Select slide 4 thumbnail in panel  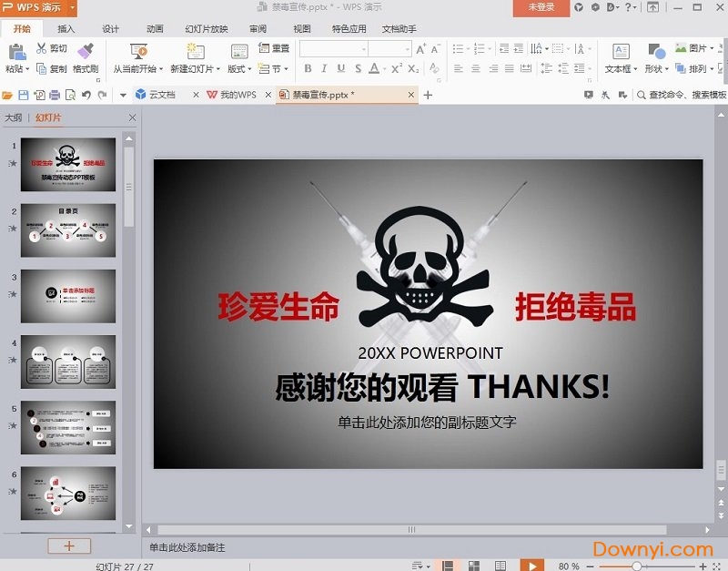point(68,362)
